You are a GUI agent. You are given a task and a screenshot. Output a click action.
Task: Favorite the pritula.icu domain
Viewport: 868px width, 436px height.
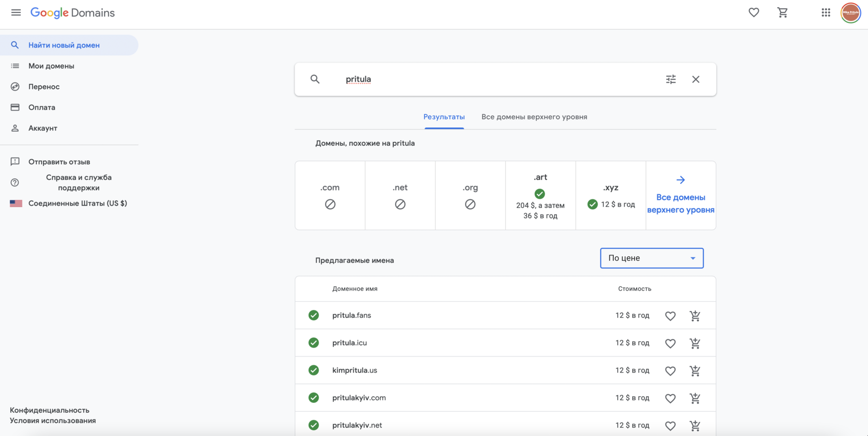click(670, 343)
